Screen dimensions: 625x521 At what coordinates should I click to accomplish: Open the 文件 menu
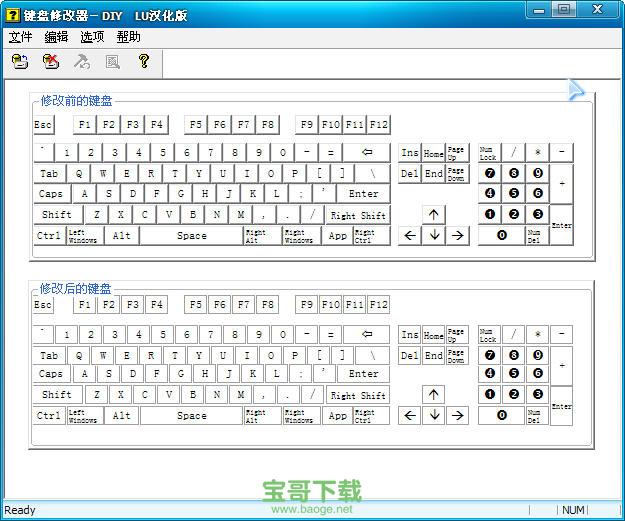coord(20,37)
